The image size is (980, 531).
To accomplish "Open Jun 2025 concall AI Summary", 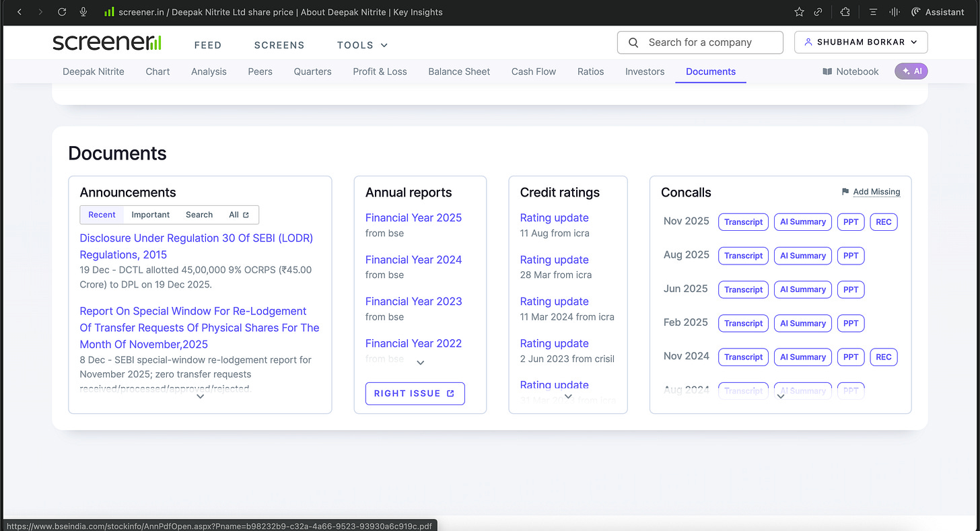I will click(x=802, y=289).
